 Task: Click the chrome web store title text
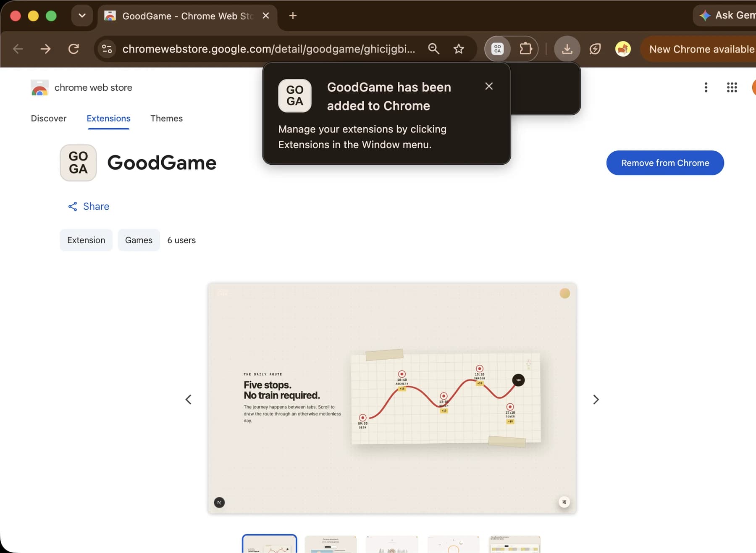coord(93,87)
